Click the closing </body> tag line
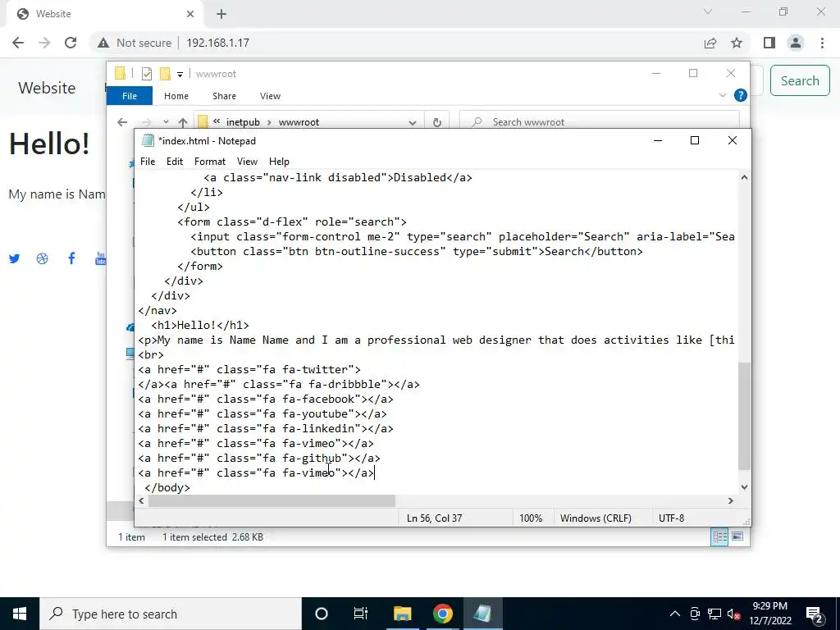Viewport: 840px width, 630px height. 167,487
